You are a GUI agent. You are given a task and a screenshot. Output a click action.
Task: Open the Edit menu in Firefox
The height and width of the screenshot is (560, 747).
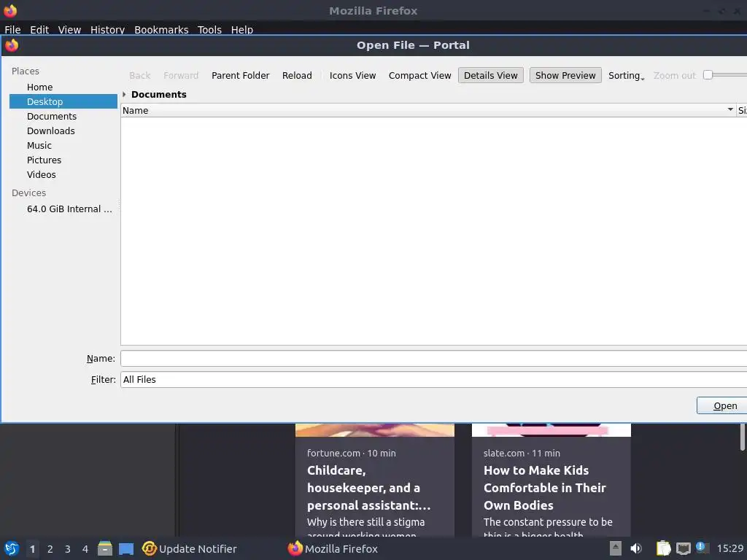[x=39, y=29]
